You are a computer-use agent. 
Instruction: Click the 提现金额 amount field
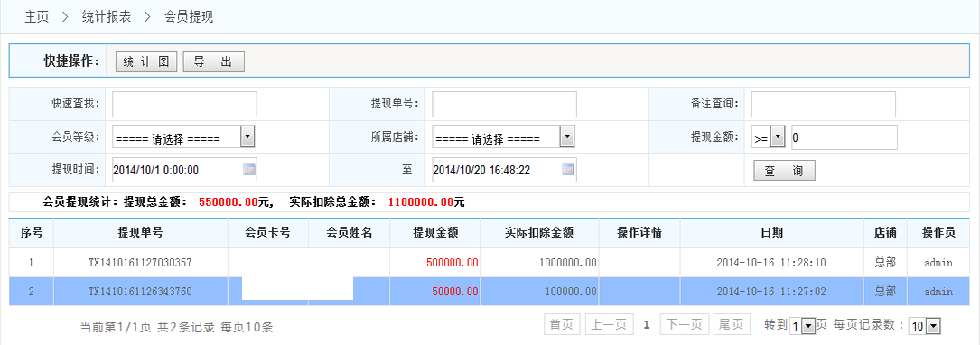tap(845, 137)
